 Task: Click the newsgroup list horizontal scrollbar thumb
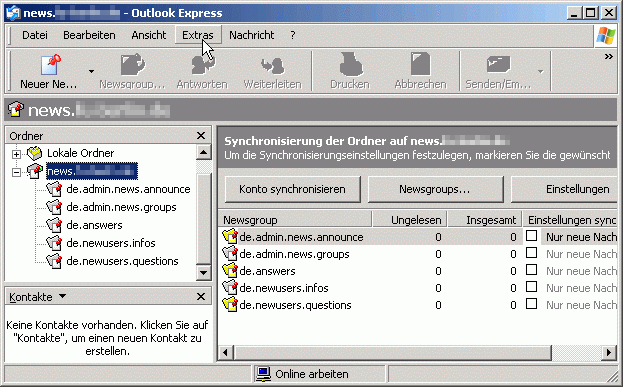(393, 352)
